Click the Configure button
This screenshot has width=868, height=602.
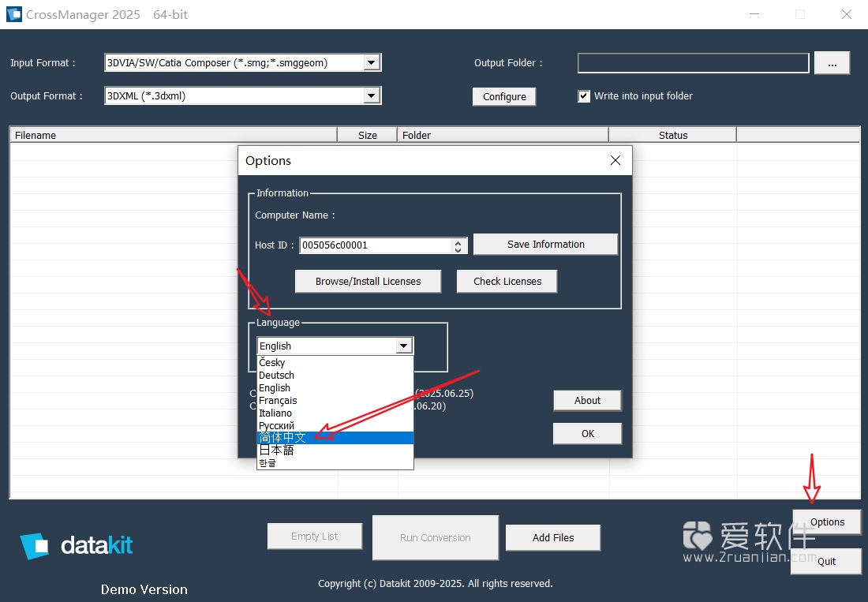pos(503,96)
